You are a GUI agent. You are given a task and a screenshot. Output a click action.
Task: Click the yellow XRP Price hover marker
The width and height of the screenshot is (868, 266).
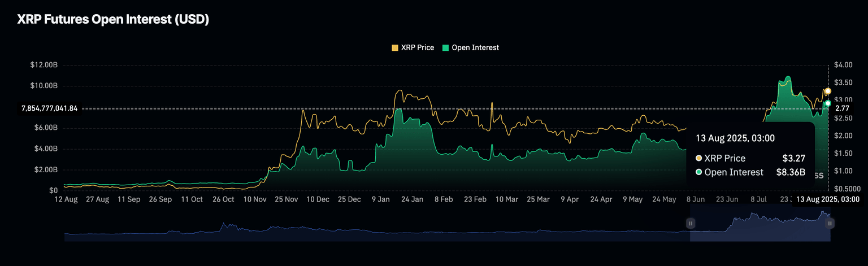tap(828, 91)
